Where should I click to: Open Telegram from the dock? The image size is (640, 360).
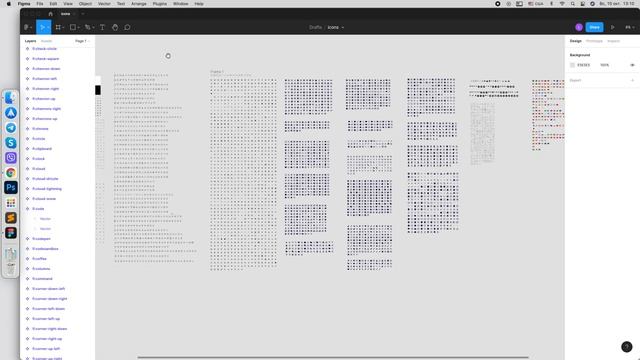point(11,128)
